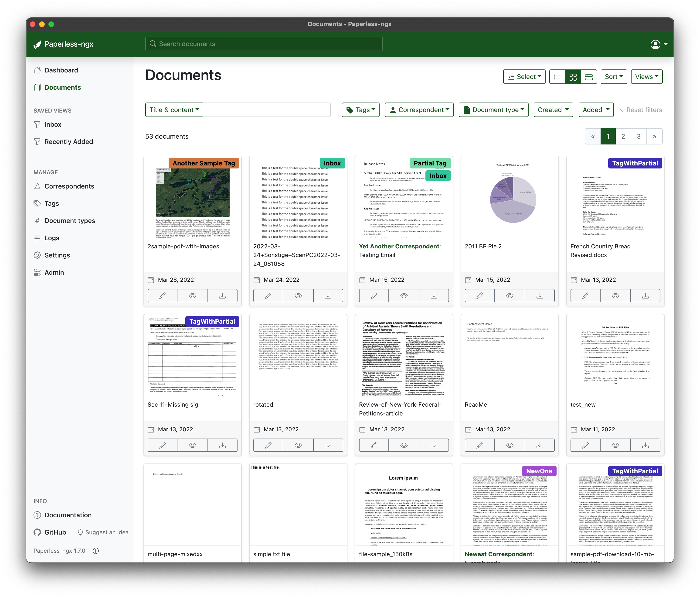Download the rotated document
This screenshot has width=700, height=597.
(x=328, y=445)
